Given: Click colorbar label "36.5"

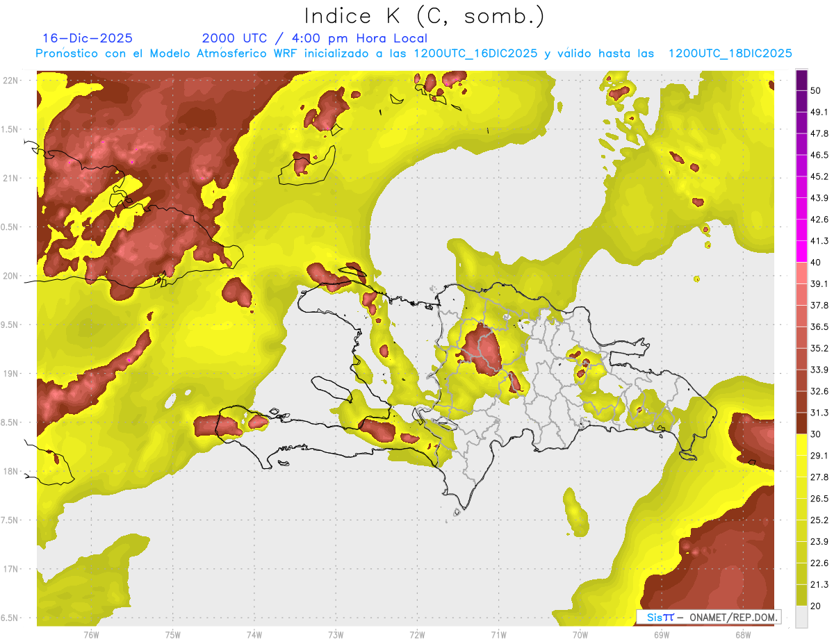Looking at the screenshot, I should 819,327.
